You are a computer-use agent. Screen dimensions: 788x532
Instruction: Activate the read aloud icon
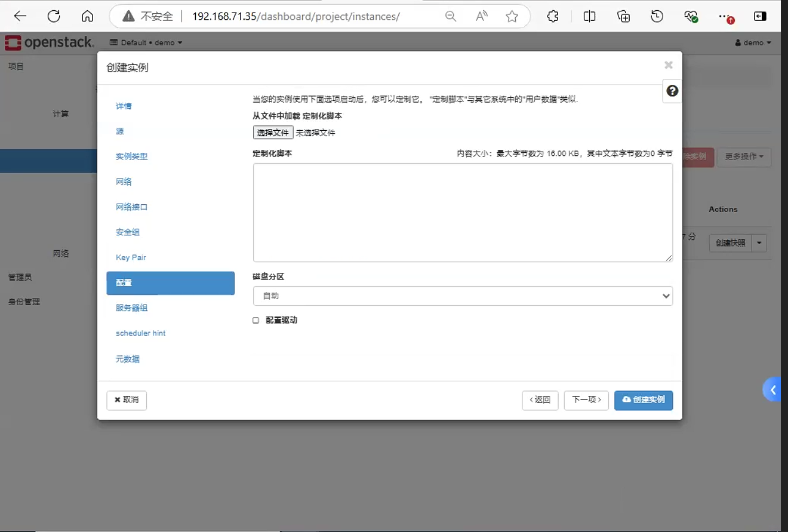pos(482,17)
